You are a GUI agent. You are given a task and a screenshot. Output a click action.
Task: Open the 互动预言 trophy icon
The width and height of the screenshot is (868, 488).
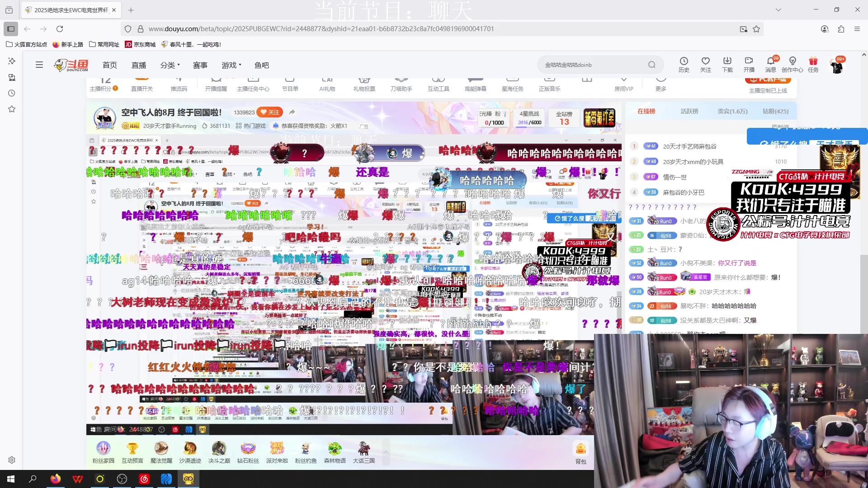click(132, 452)
